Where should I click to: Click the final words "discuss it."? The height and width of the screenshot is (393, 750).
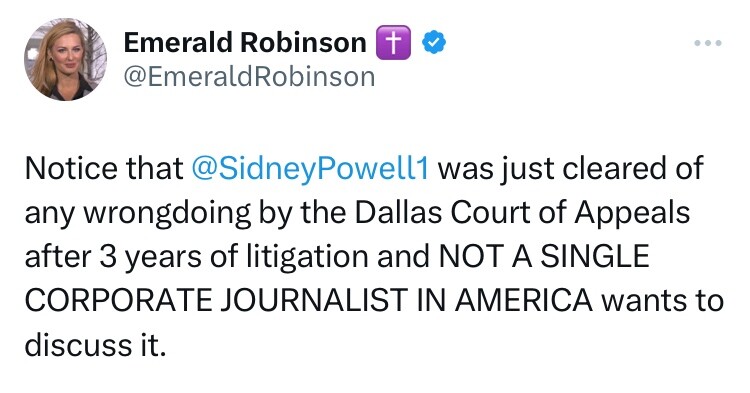coord(96,344)
